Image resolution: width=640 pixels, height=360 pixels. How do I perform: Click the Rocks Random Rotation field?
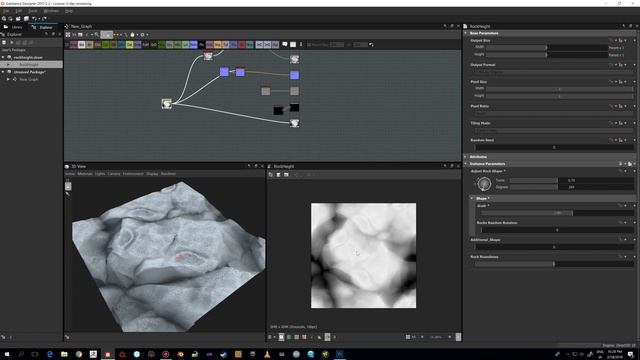pos(557,230)
